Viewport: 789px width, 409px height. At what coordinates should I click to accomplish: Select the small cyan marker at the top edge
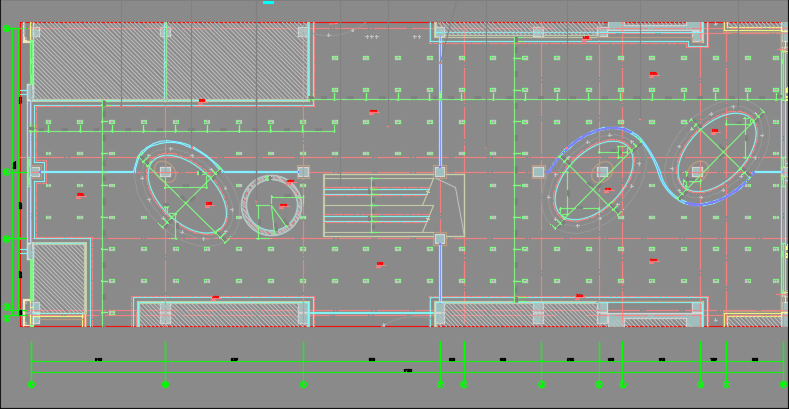point(269,3)
